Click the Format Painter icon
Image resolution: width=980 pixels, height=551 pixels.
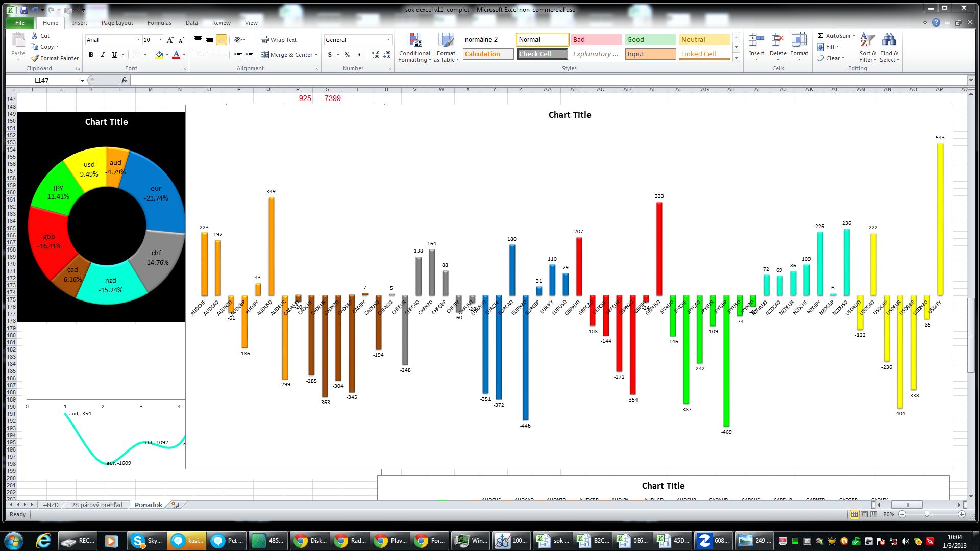[35, 58]
